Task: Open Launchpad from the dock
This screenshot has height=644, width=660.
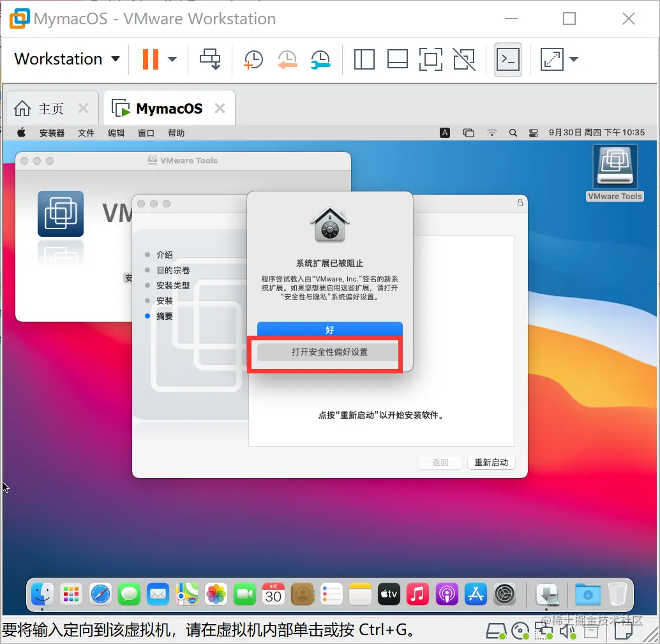Action: coord(71,594)
